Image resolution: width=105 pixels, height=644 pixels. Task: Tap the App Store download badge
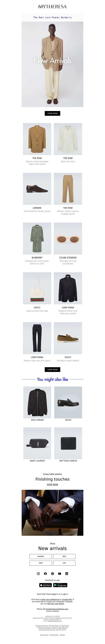click(x=46, y=585)
